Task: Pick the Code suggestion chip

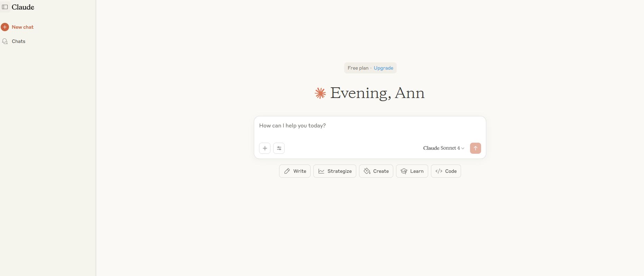Action: pos(446,171)
